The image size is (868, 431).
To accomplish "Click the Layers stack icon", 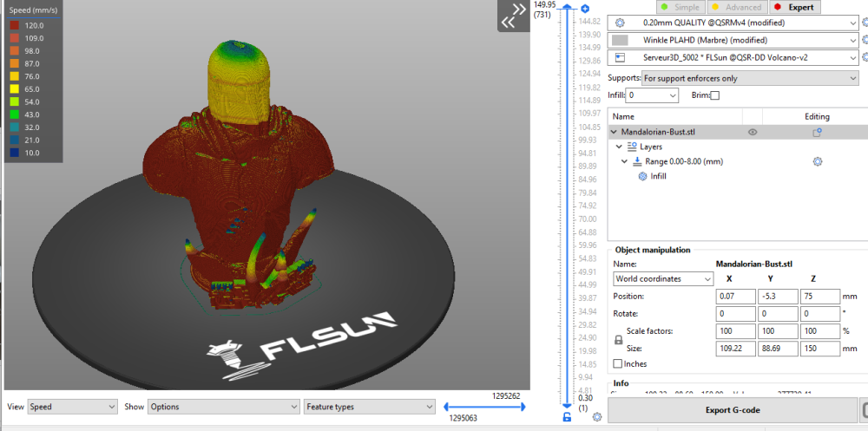I will tap(632, 147).
